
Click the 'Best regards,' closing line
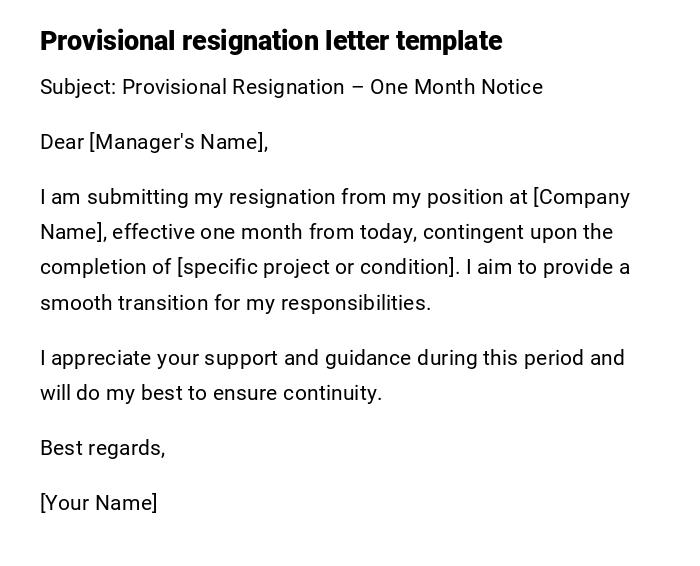103,448
